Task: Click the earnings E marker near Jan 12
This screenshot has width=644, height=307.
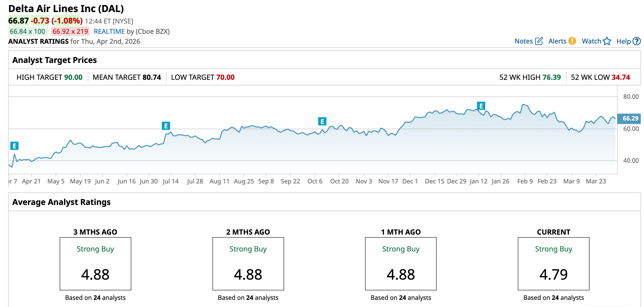Action: pyautogui.click(x=481, y=106)
